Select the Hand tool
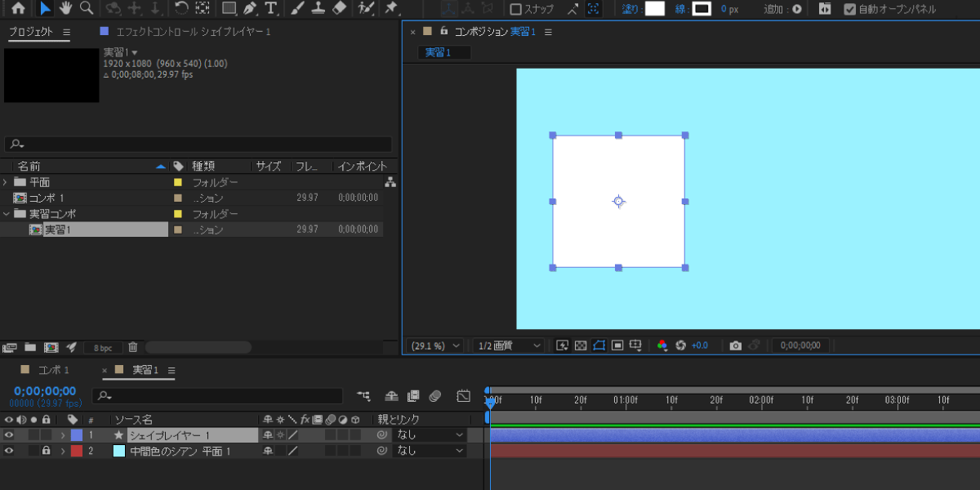 [65, 9]
